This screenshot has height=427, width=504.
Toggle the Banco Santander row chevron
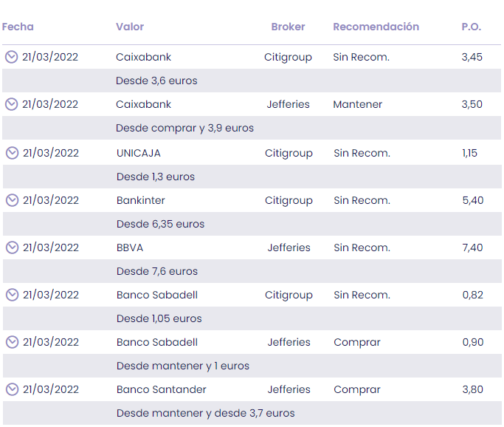12,389
